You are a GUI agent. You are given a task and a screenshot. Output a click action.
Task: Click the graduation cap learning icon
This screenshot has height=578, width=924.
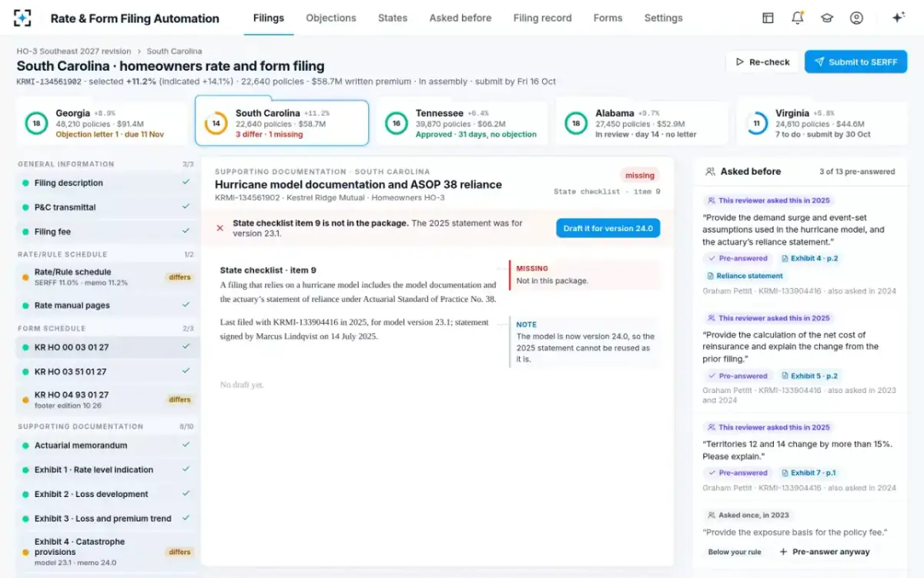tap(827, 18)
